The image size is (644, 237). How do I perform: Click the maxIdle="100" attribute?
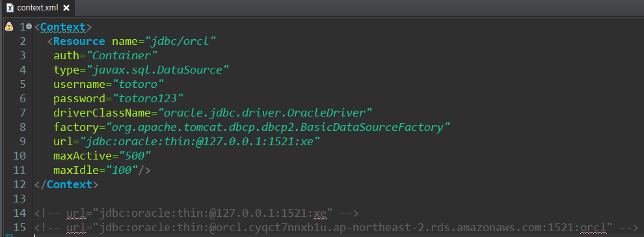coord(96,170)
